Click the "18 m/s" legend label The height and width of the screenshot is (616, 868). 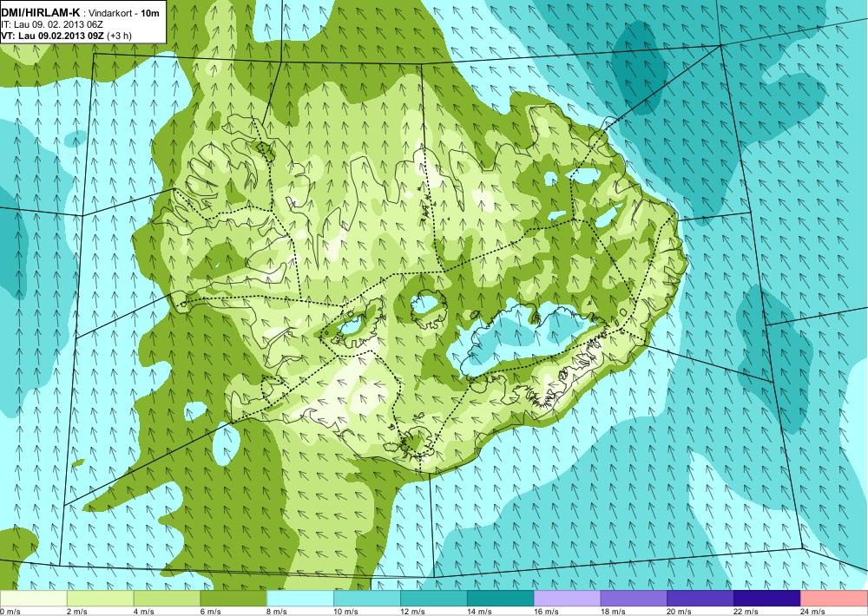(x=613, y=612)
